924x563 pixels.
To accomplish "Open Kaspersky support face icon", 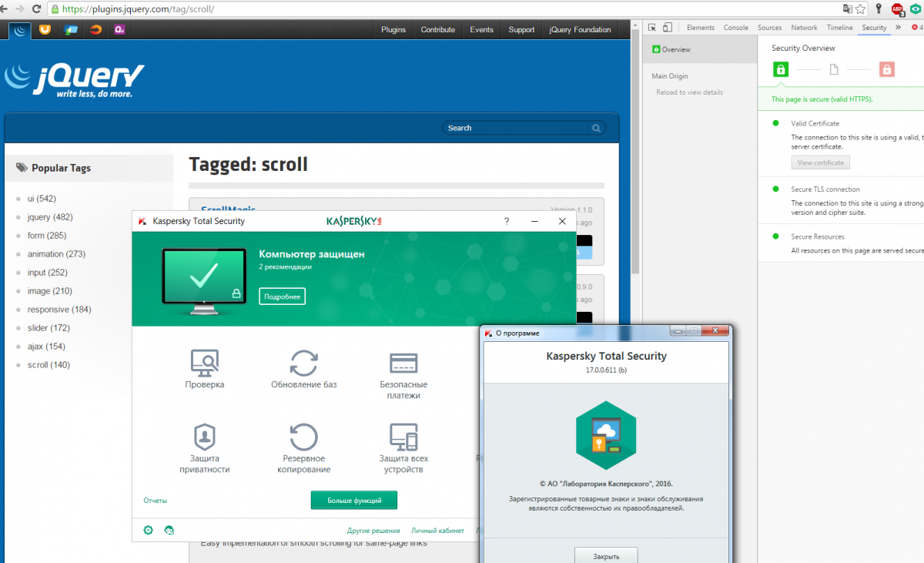I will coord(169,530).
